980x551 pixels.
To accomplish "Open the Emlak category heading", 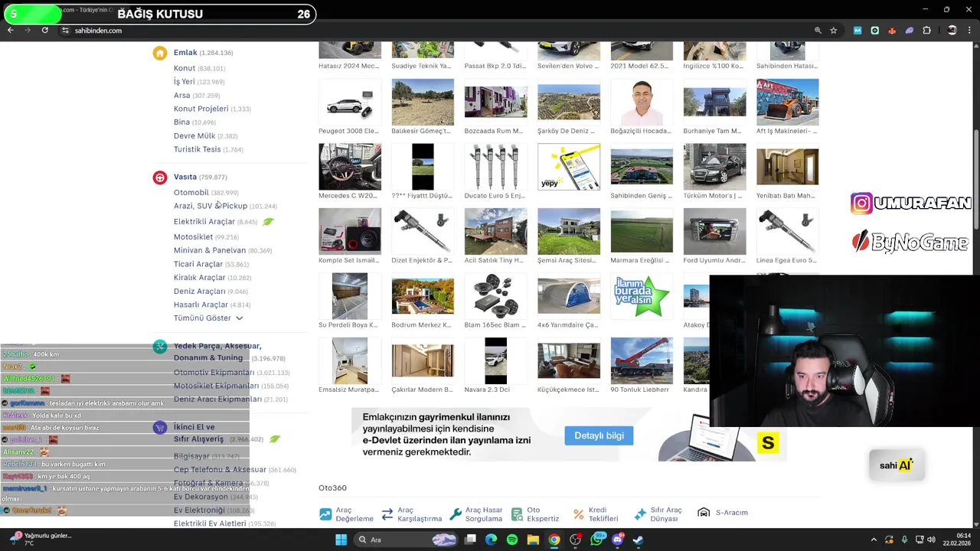I will point(185,53).
